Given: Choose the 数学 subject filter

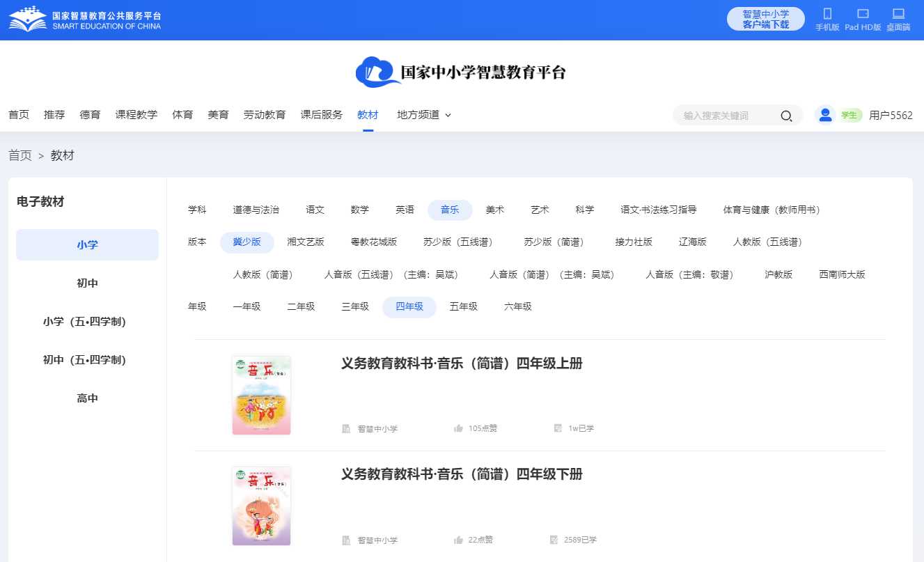Looking at the screenshot, I should (x=360, y=210).
